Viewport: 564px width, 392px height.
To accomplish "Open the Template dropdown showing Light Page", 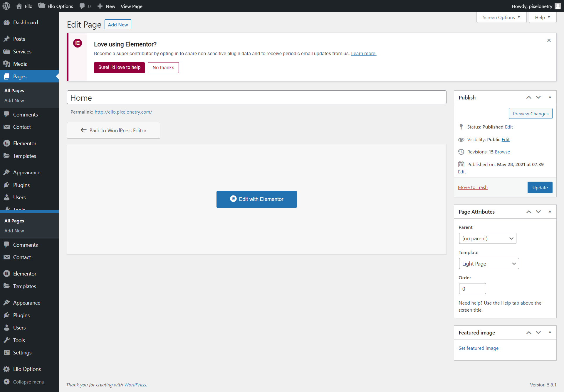I will click(489, 264).
